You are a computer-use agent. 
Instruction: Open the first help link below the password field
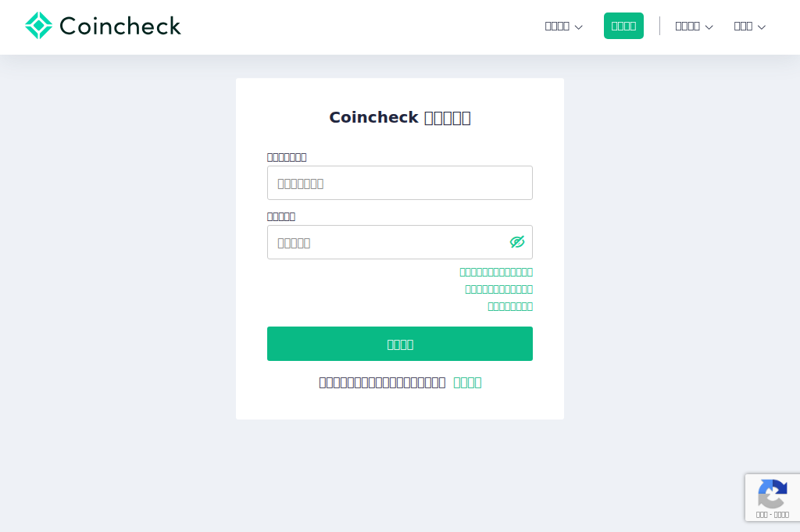tap(496, 272)
